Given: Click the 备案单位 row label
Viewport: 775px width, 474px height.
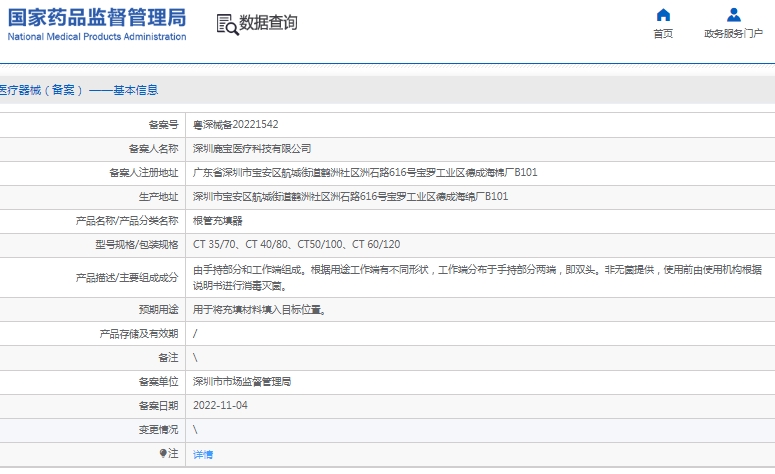Looking at the screenshot, I should pyautogui.click(x=159, y=382).
